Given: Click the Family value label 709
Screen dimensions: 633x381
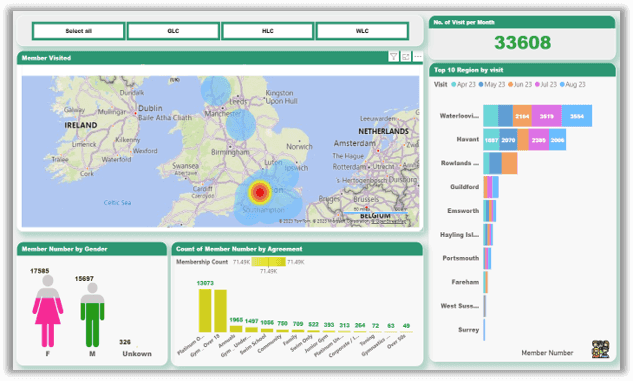Looking at the screenshot, I should pos(298,324).
